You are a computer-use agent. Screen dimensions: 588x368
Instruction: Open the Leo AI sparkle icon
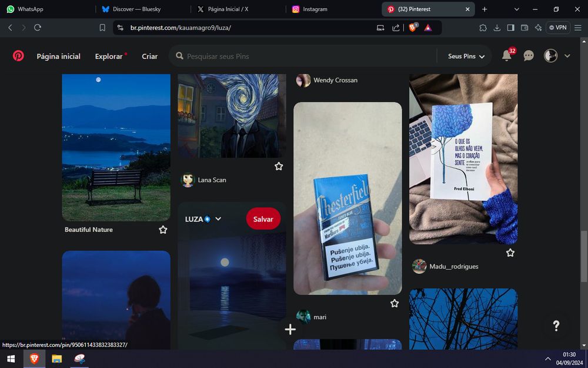(x=539, y=28)
